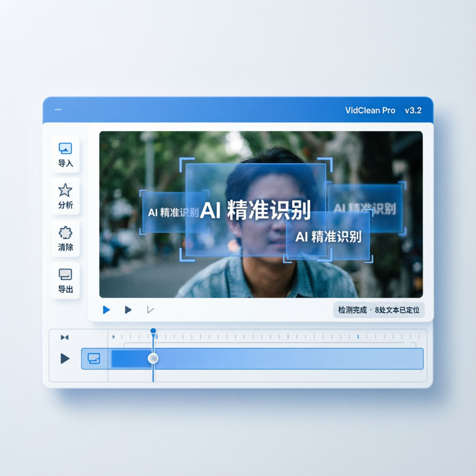Select the playhead handle on the timeline
This screenshot has width=476, height=476.
tap(152, 358)
